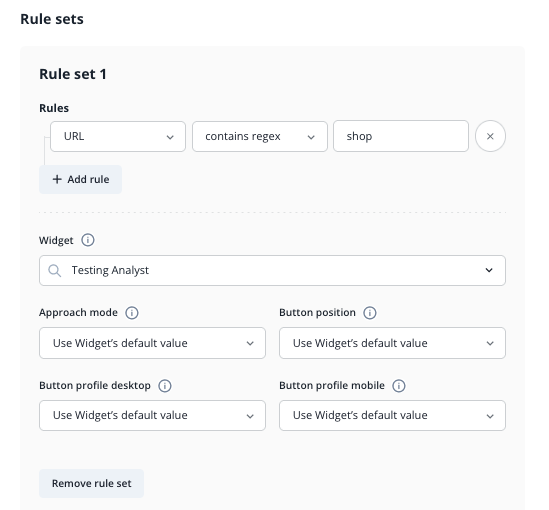
Task: Click the Rules section label
Action: 54,108
